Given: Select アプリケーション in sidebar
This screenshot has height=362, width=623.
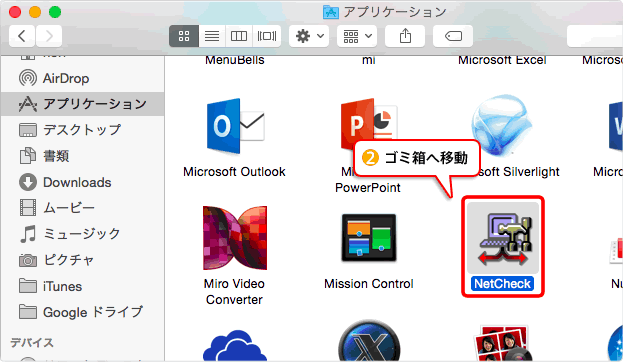Looking at the screenshot, I should tap(83, 104).
